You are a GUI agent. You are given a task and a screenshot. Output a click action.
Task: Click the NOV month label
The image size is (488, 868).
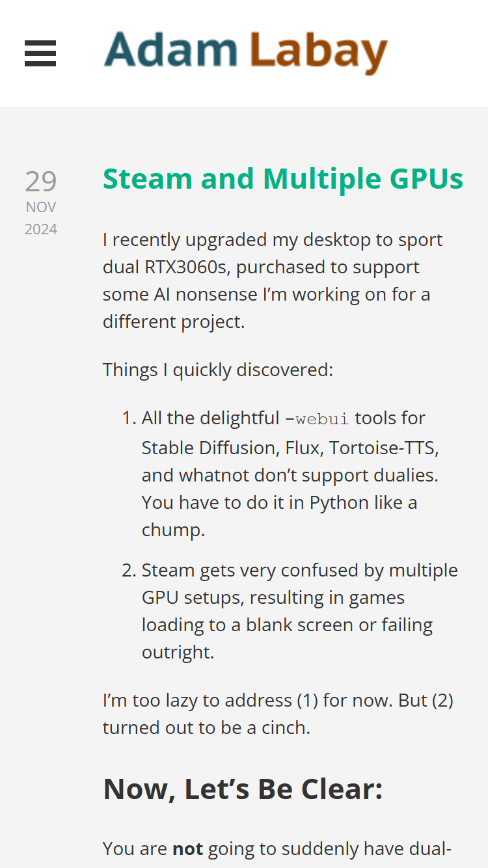coord(41,207)
